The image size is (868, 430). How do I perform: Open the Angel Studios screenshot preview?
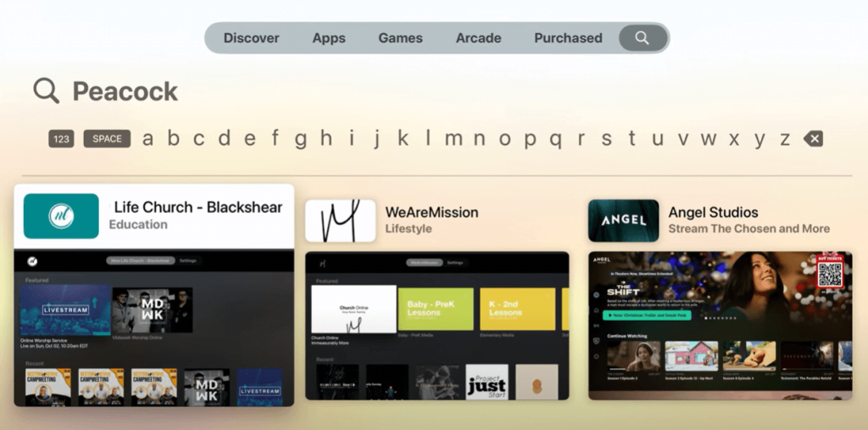(721, 326)
